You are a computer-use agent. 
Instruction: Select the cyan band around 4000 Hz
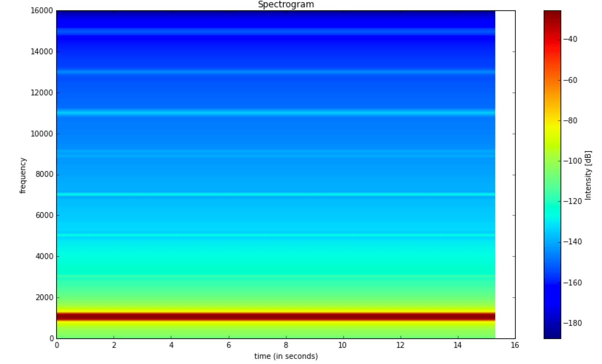coord(257,257)
